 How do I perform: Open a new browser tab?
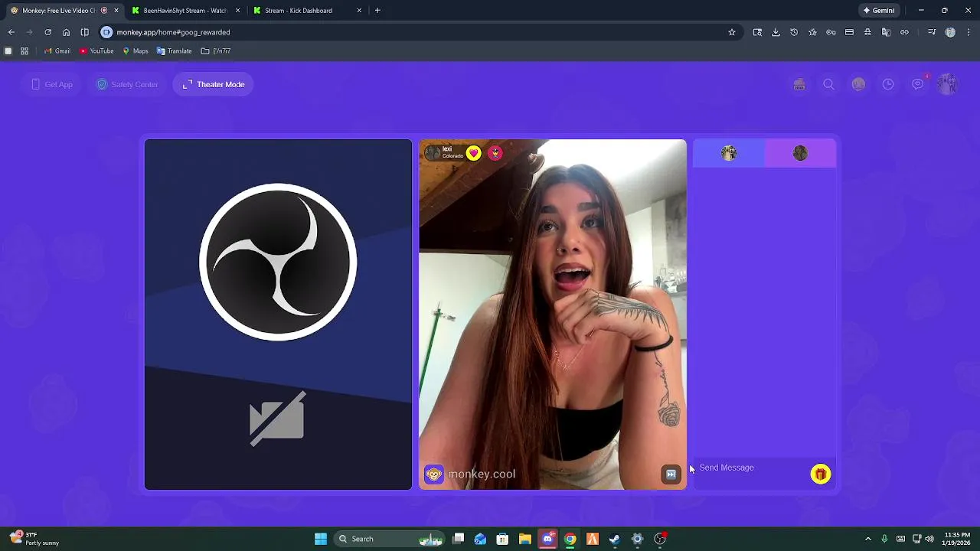(377, 11)
